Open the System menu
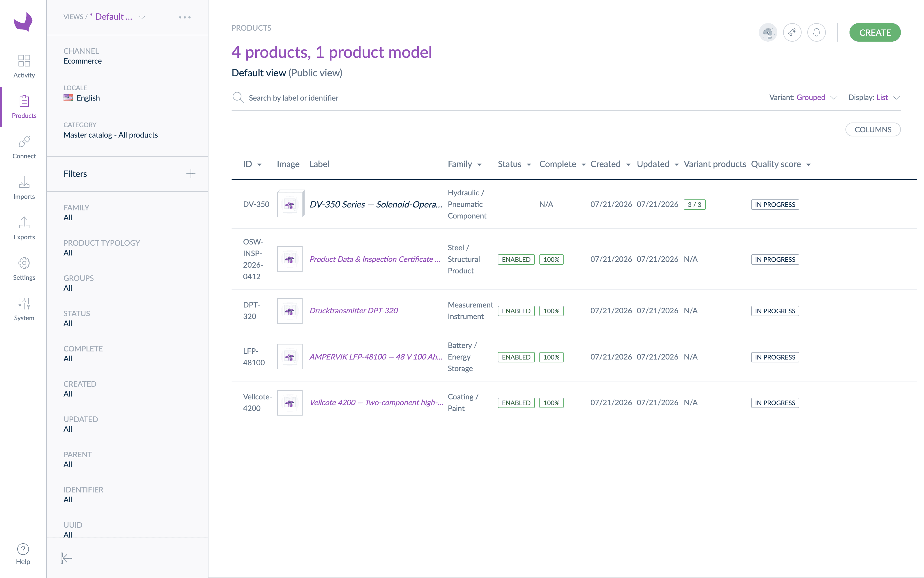The height and width of the screenshot is (578, 924). [24, 309]
